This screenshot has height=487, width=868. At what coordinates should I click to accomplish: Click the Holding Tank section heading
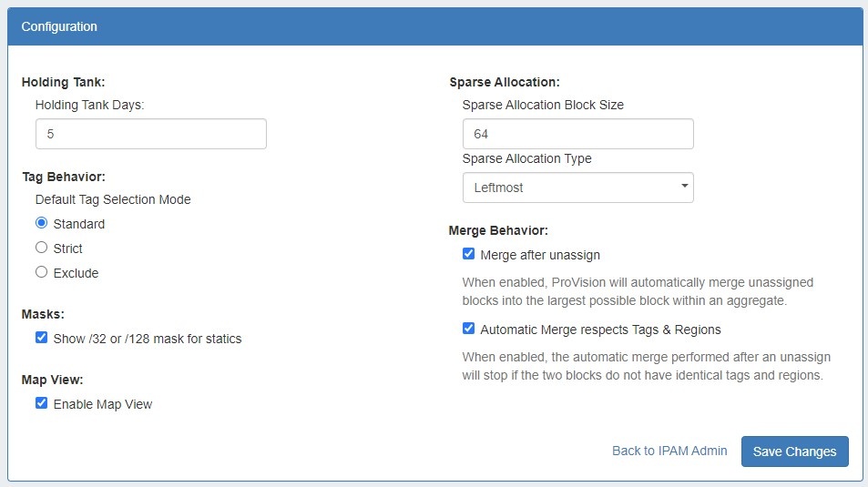[x=64, y=82]
